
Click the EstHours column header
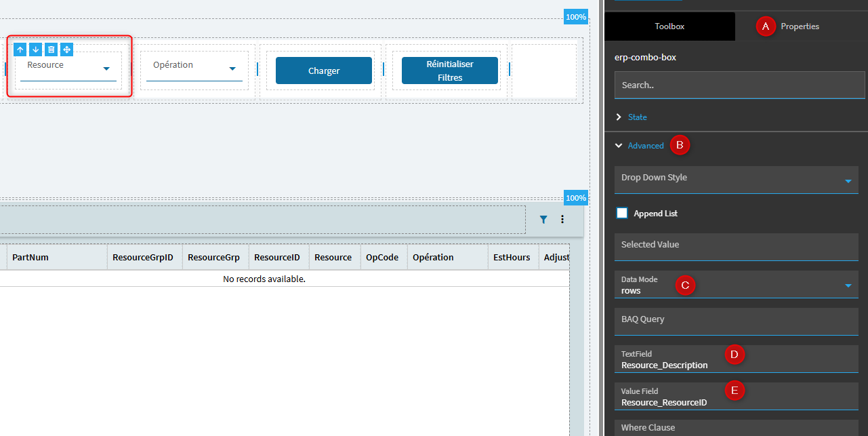(513, 258)
